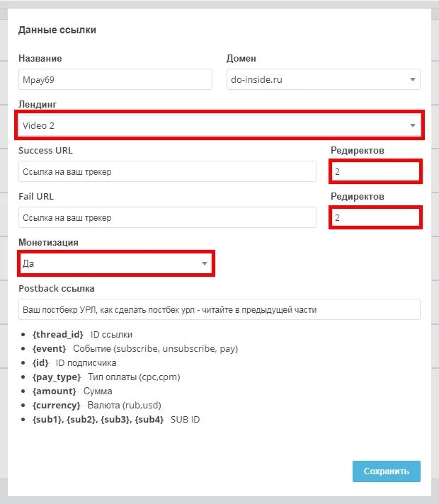
Task: Click the {id} subscriber macro
Action: tap(40, 363)
